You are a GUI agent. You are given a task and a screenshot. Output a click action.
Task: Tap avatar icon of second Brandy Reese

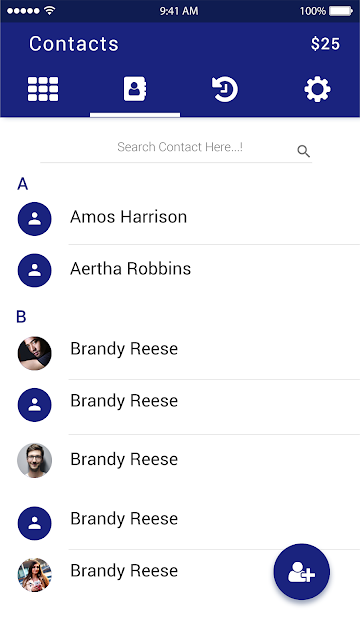coord(35,404)
